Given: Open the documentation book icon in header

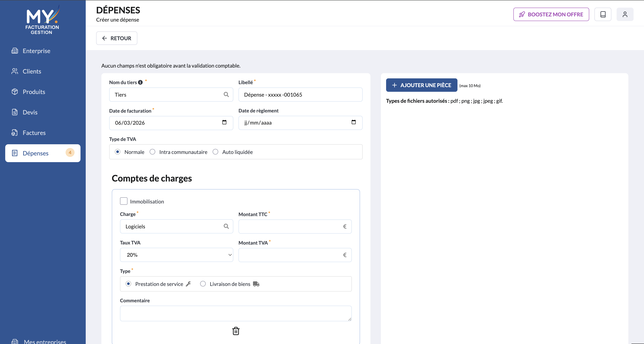Looking at the screenshot, I should 603,15.
